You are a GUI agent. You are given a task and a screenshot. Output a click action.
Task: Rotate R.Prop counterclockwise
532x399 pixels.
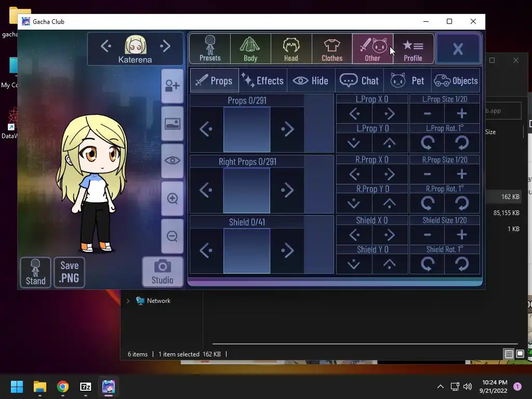427,203
